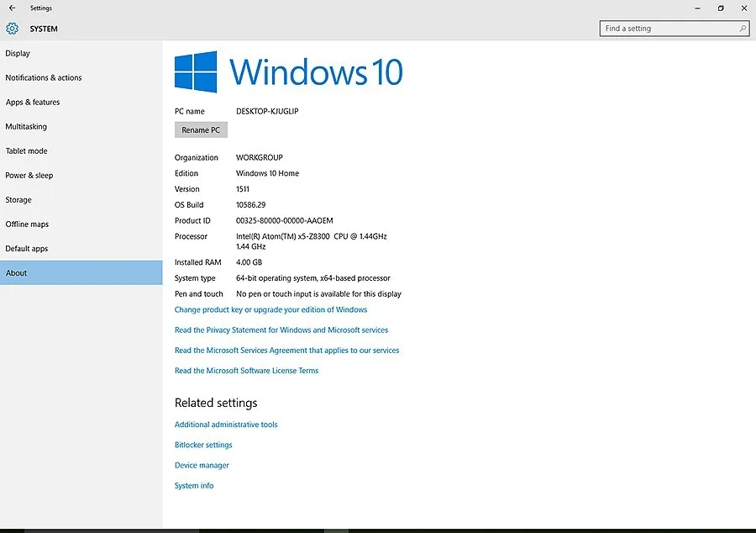
Task: Click the No pen or touch text
Action: click(x=318, y=293)
